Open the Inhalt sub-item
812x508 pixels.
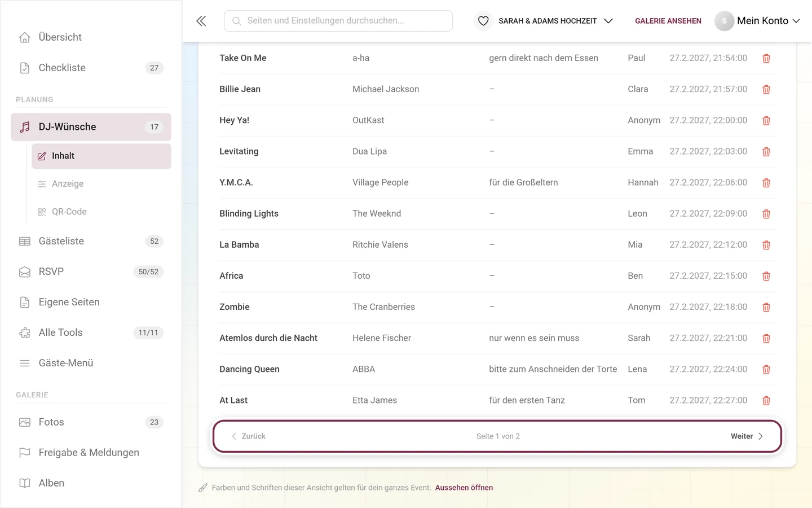click(x=101, y=156)
